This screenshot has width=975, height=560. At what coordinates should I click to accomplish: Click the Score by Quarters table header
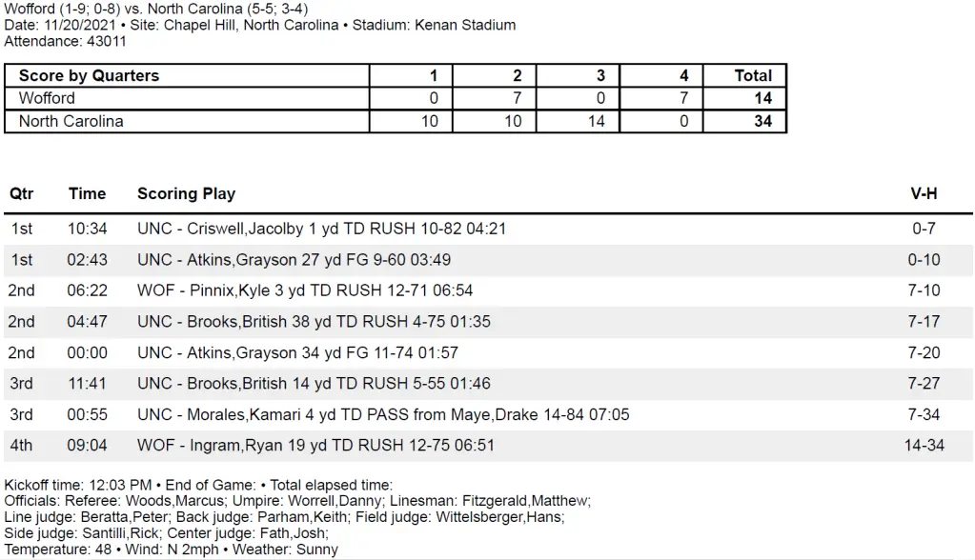[x=89, y=75]
